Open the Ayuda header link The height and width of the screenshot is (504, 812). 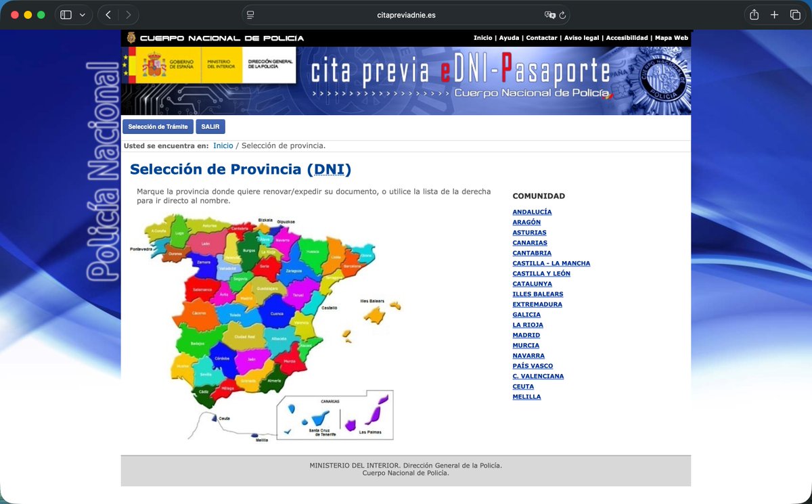(509, 38)
